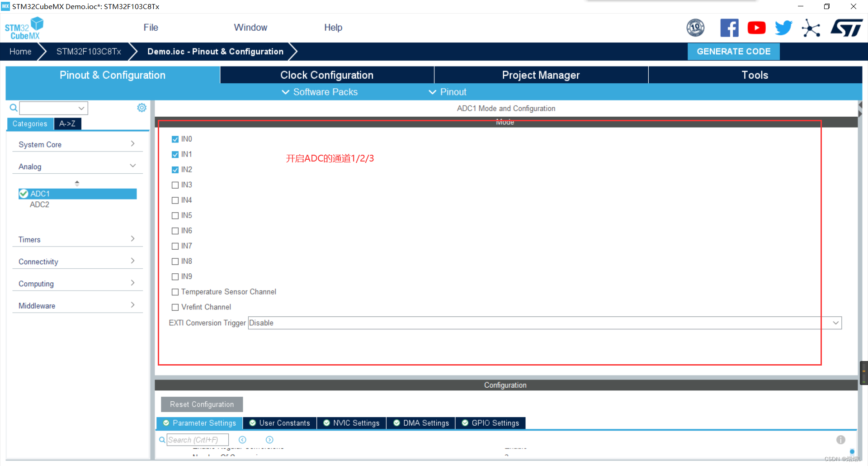This screenshot has height=466, width=868.
Task: Open the Help menu
Action: (333, 28)
